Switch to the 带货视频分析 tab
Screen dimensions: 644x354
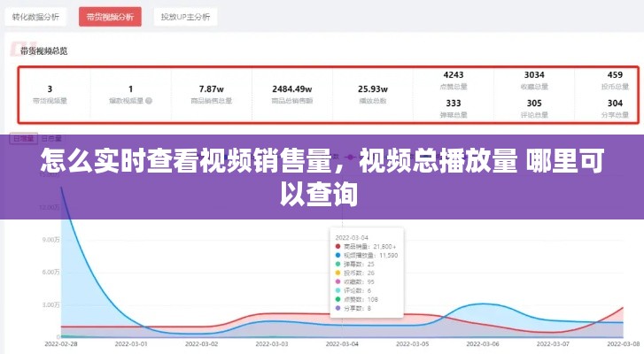point(110,17)
